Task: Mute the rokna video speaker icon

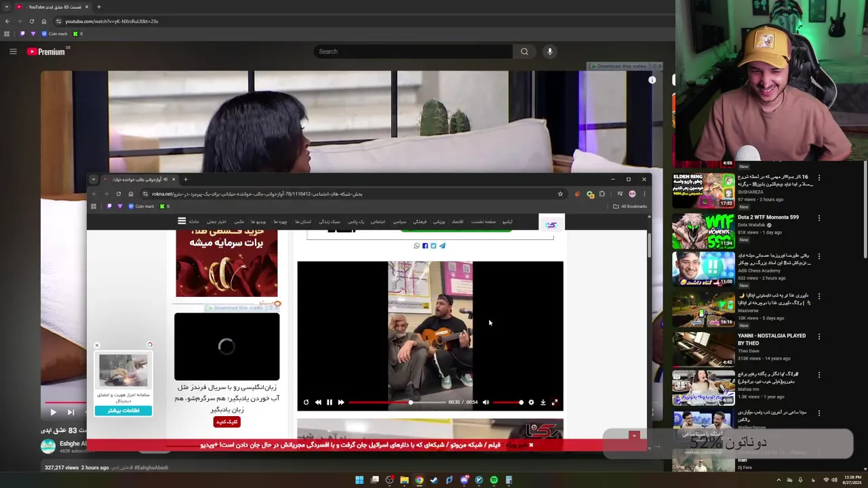Action: 486,402
